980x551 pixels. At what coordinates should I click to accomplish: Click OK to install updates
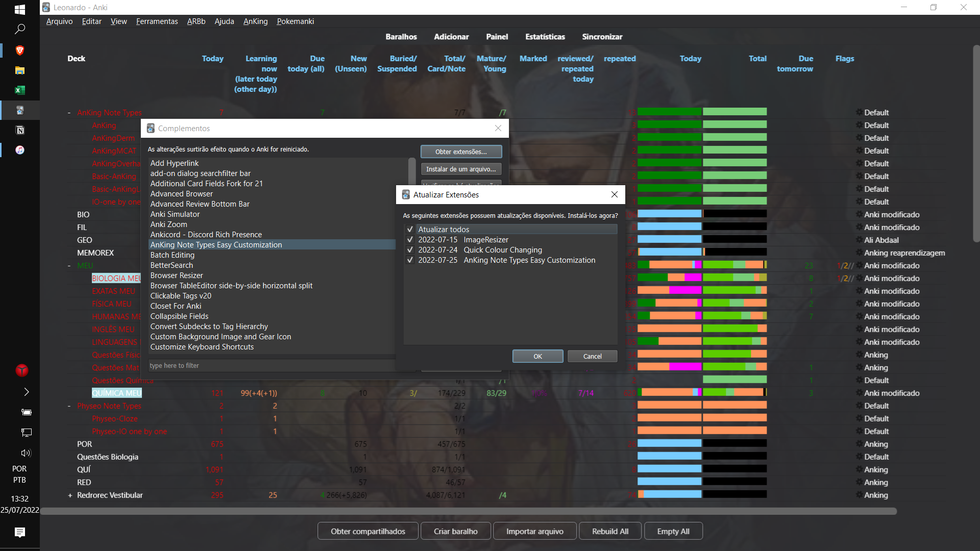[537, 356]
